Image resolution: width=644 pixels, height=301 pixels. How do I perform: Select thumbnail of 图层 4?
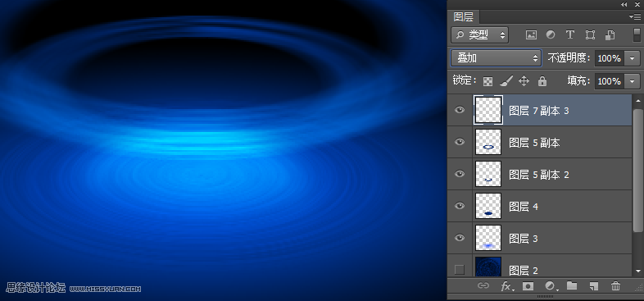point(488,206)
